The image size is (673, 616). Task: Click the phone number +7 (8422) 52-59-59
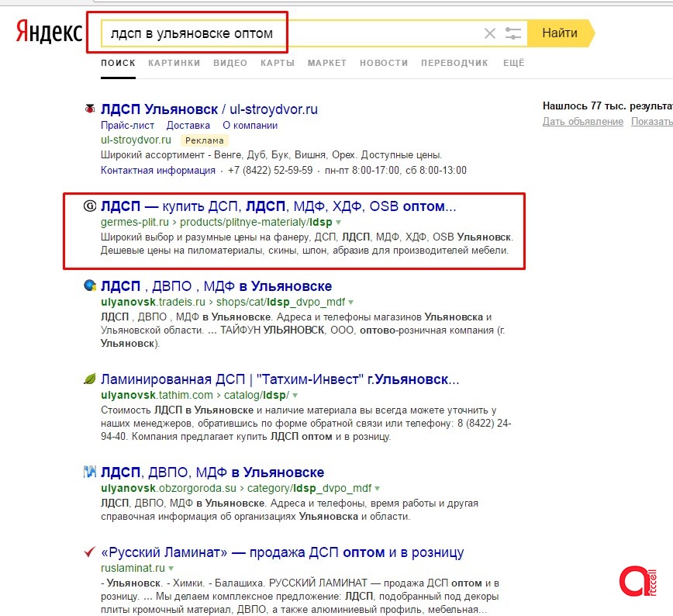click(x=270, y=171)
